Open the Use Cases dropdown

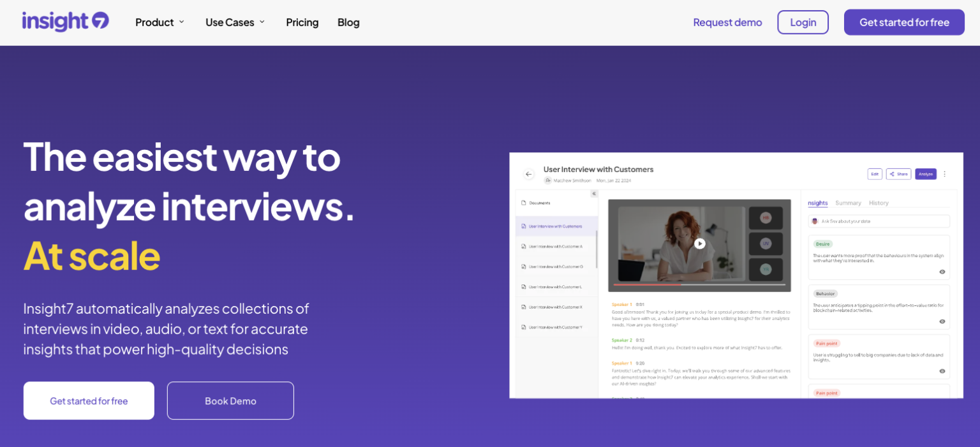234,22
